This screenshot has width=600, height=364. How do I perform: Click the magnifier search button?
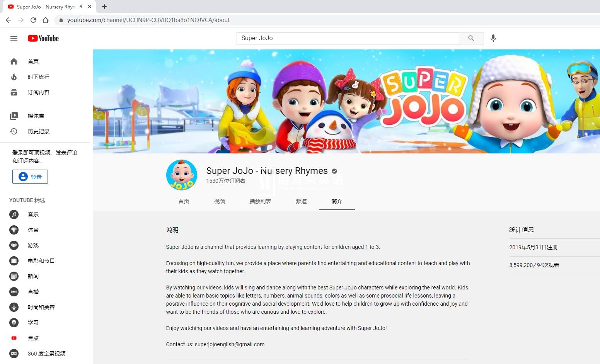pos(471,38)
